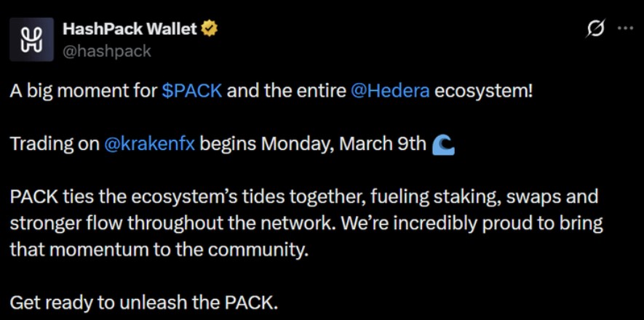Click "Get ready to unleash the PACK."
The height and width of the screenshot is (320, 644).
pos(144,301)
